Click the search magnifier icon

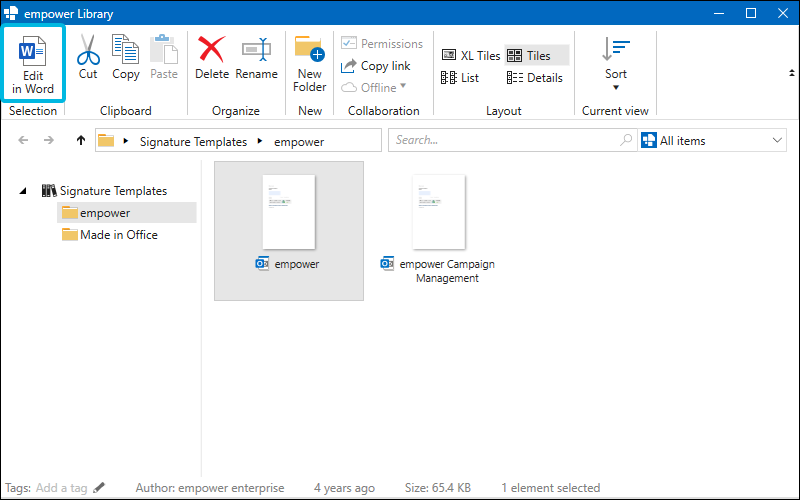[x=626, y=140]
